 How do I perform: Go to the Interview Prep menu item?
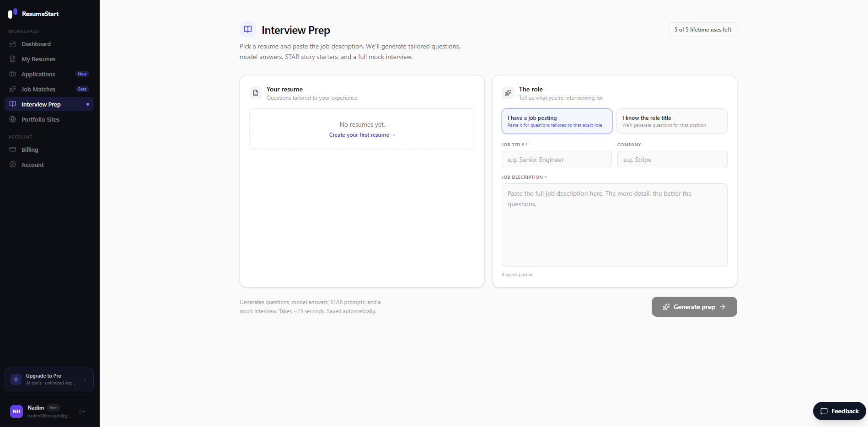click(49, 104)
